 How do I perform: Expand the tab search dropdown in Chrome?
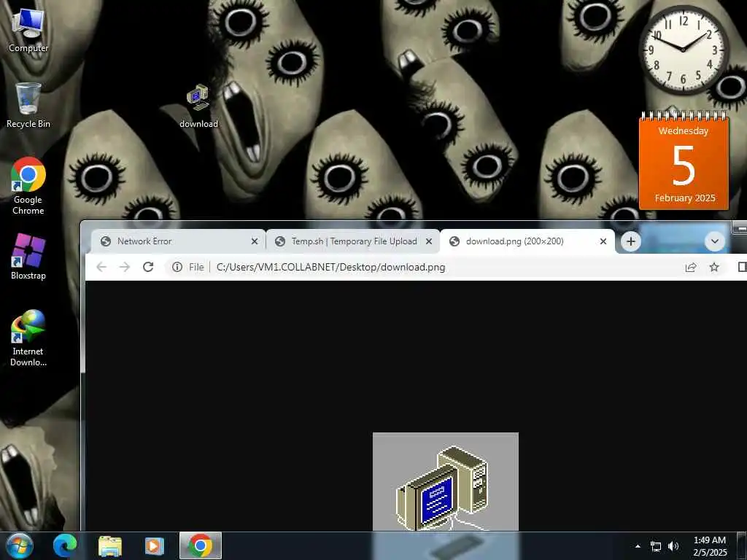point(715,241)
